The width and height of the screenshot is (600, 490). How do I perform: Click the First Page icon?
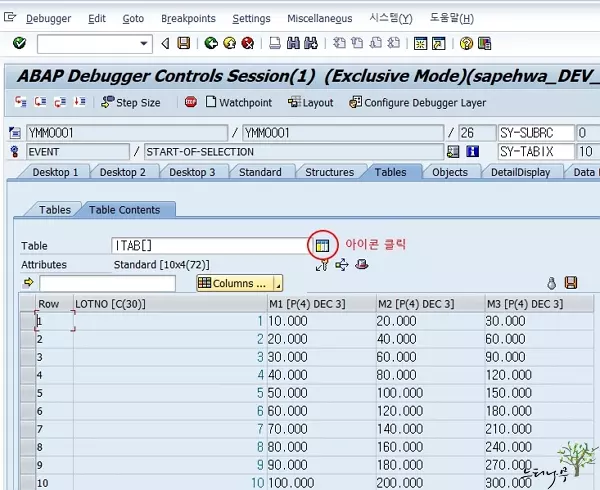(339, 43)
